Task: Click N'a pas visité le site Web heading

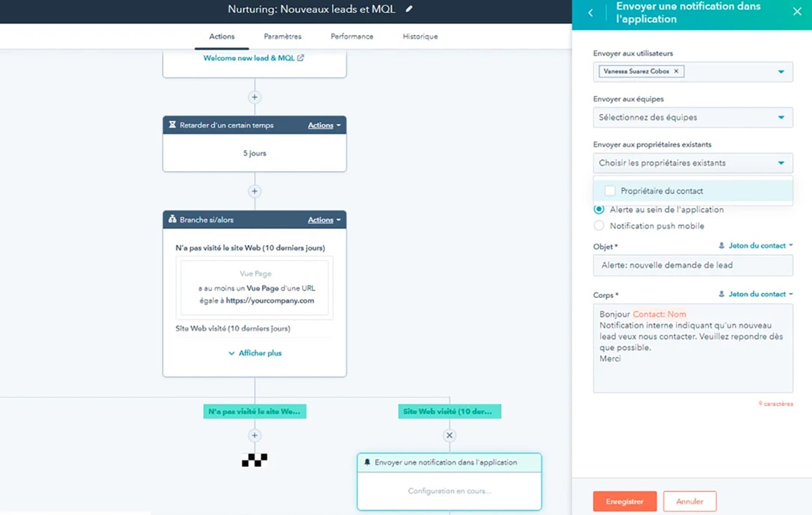Action: (250, 248)
